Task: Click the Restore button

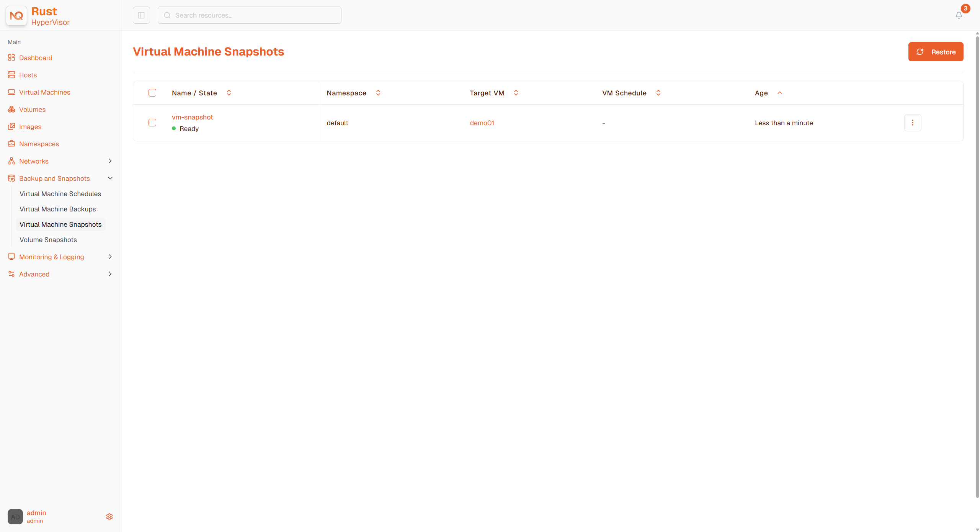Action: pos(936,52)
